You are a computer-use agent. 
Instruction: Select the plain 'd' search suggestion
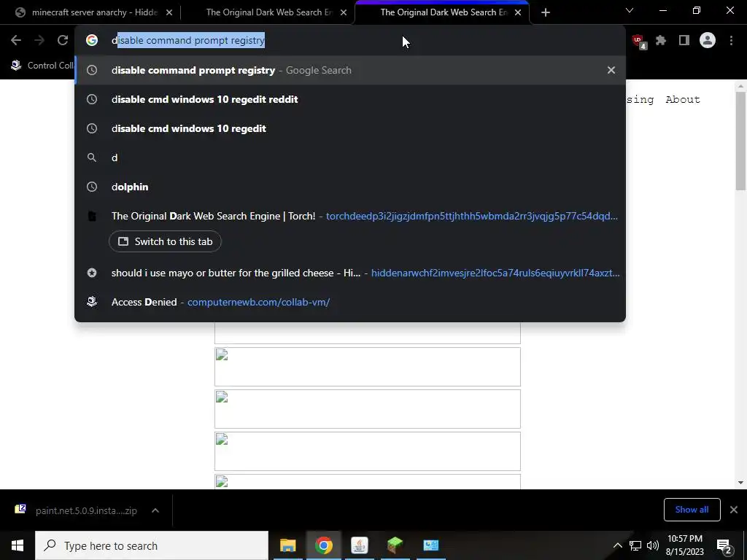pos(350,157)
